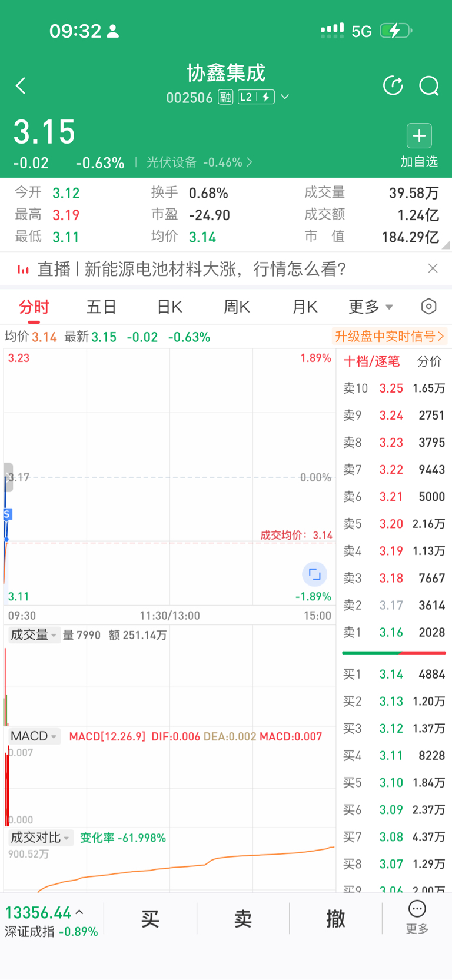The height and width of the screenshot is (980, 452).
Task: Tap 买1 row at 3.14
Action: [x=394, y=674]
